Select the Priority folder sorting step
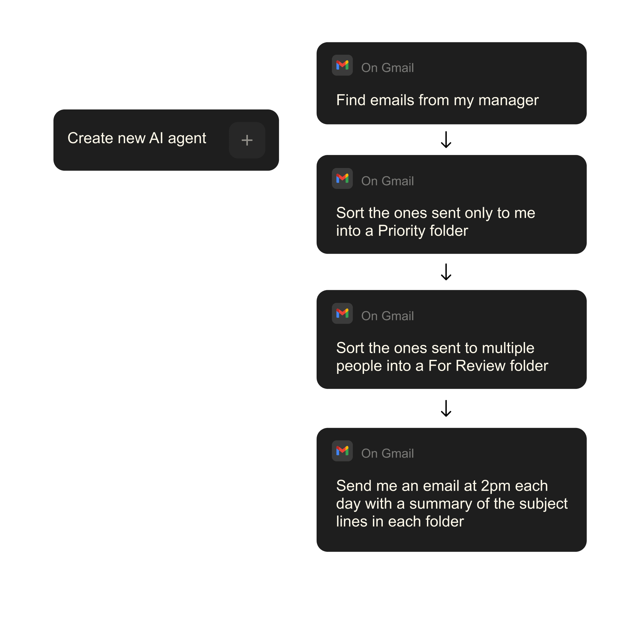 [451, 204]
